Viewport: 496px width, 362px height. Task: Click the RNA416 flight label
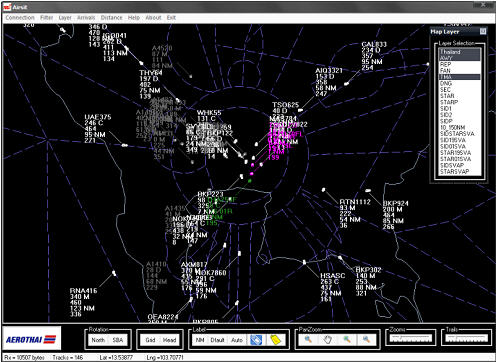click(x=83, y=291)
